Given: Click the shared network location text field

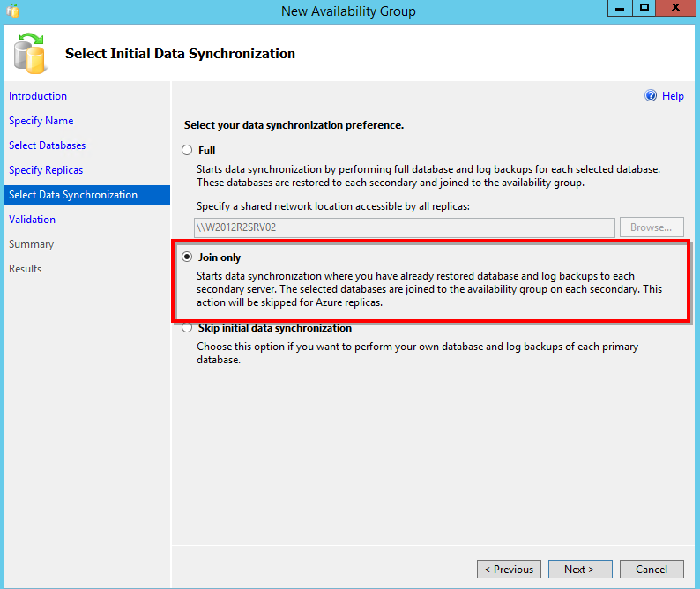Looking at the screenshot, I should point(404,227).
